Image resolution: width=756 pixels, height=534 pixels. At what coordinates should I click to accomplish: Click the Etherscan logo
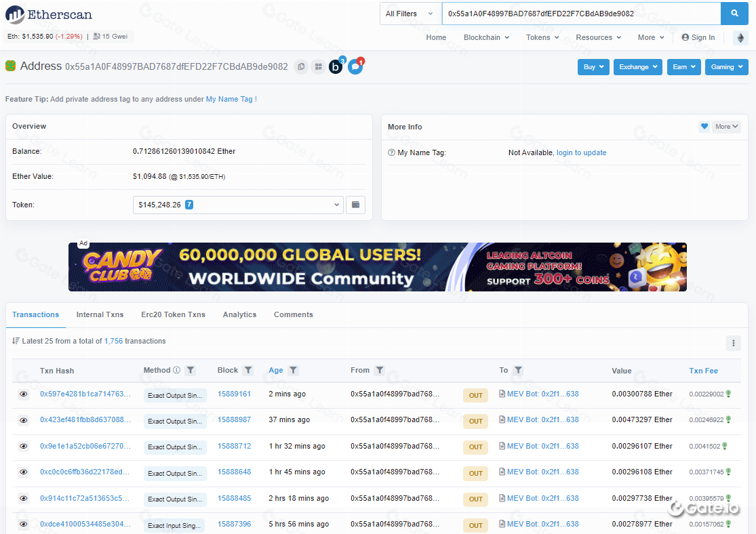[x=49, y=14]
